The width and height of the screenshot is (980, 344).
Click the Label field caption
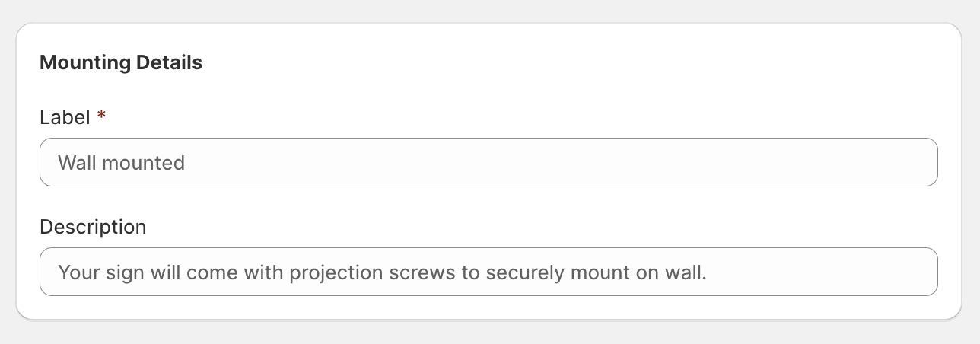tap(65, 117)
